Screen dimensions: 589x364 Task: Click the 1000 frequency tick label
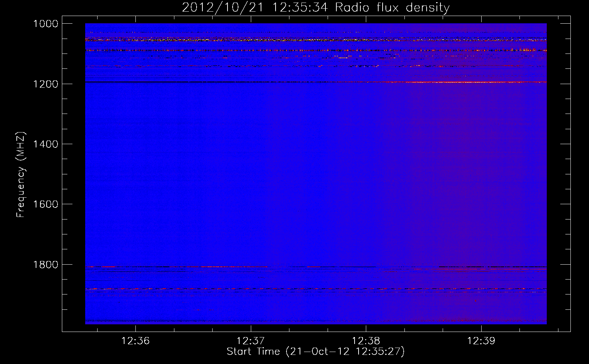tap(46, 24)
